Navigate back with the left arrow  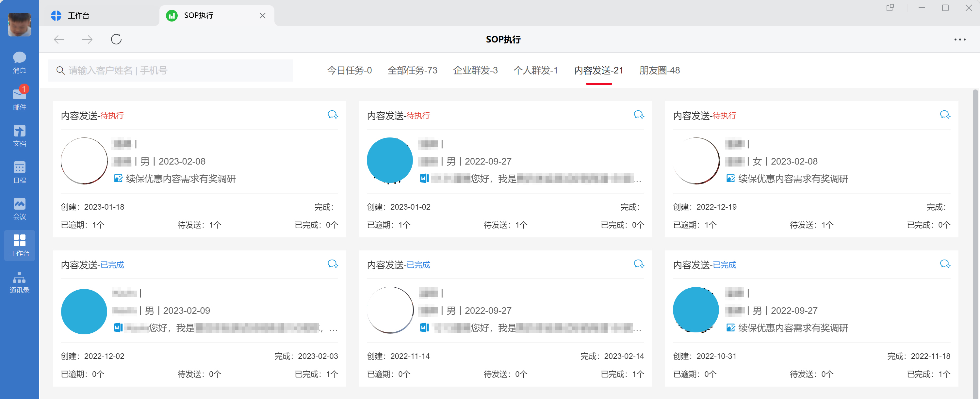pos(59,40)
